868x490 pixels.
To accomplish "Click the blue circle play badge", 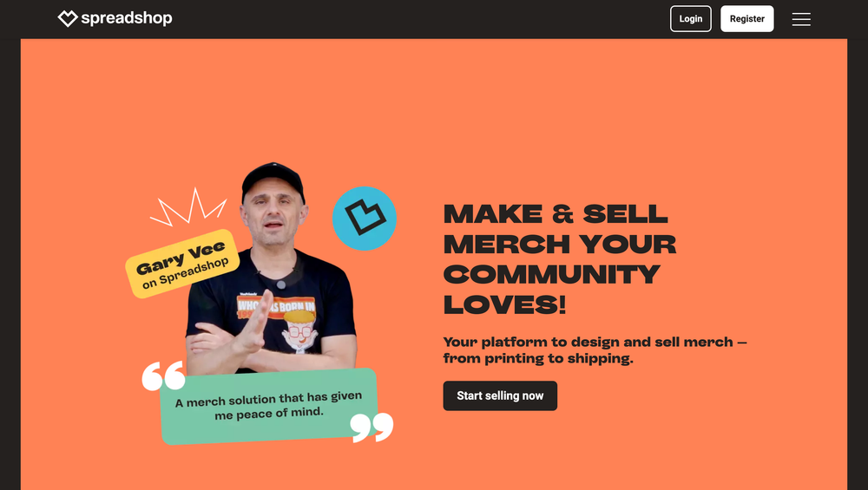I will 365,219.
